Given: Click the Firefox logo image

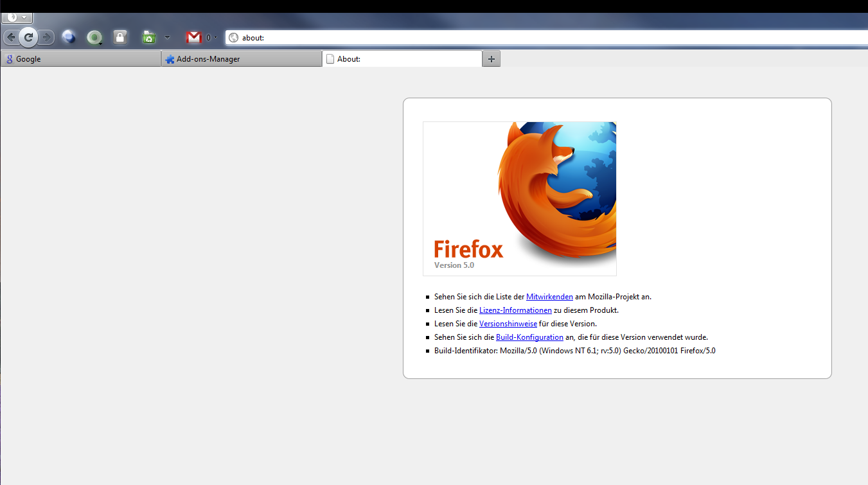Looking at the screenshot, I should click(520, 198).
